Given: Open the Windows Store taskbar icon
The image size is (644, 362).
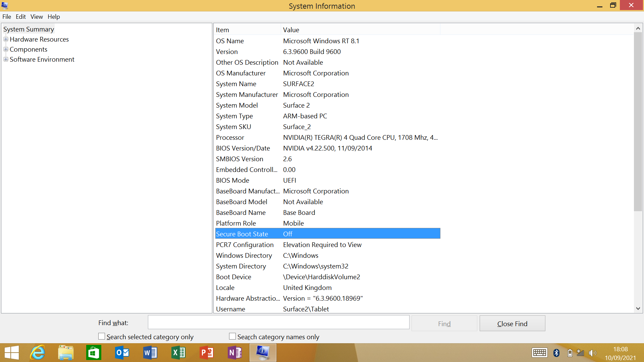Looking at the screenshot, I should [94, 353].
